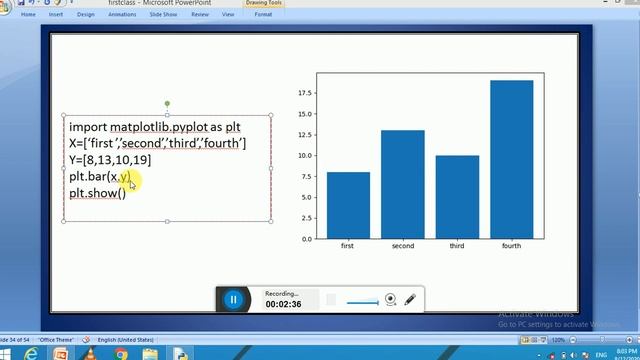
Task: Open Internet Explorer from taskbar
Action: click(31, 353)
